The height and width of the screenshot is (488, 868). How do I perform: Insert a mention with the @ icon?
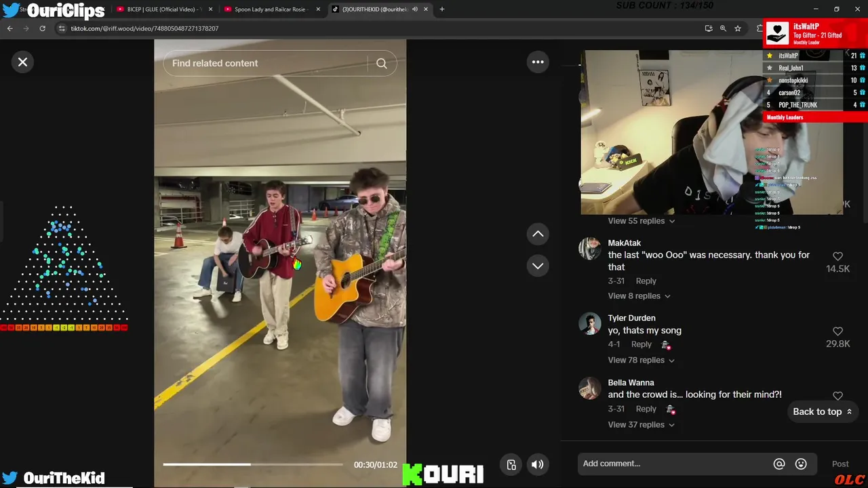pyautogui.click(x=779, y=464)
